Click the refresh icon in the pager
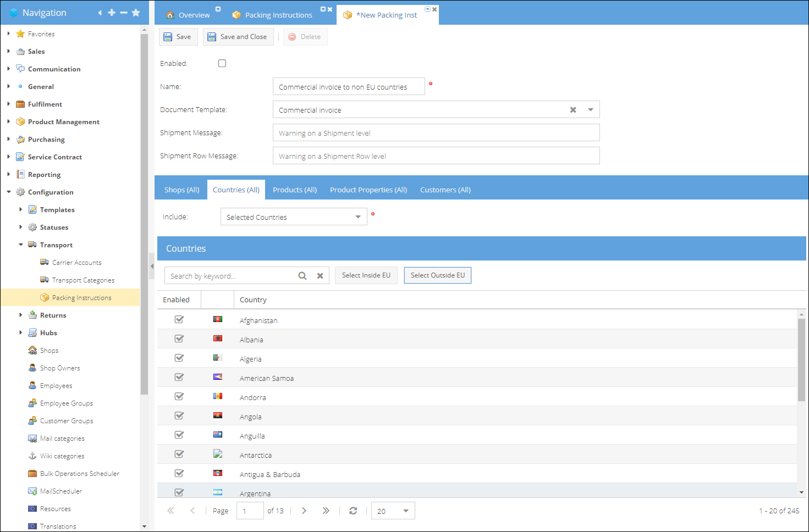The width and height of the screenshot is (809, 532). click(x=353, y=511)
